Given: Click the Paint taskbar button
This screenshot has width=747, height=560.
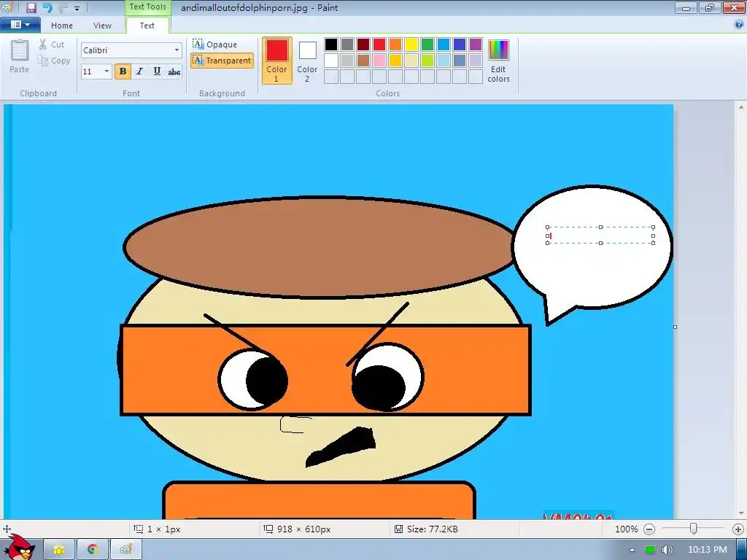Looking at the screenshot, I should point(125,550).
